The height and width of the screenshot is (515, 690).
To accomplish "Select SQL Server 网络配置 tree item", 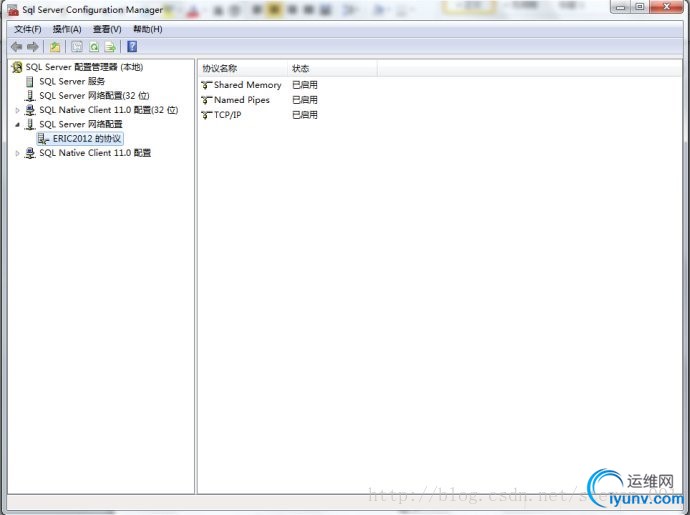I will point(81,124).
